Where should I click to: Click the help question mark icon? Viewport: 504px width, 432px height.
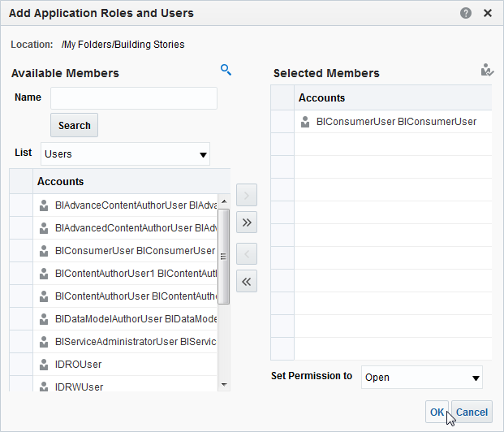466,13
